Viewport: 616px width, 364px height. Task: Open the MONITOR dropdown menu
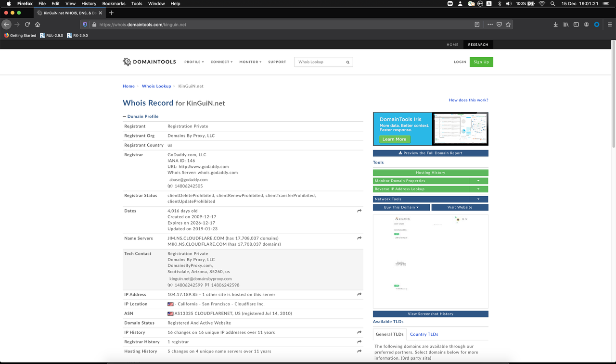pyautogui.click(x=250, y=62)
